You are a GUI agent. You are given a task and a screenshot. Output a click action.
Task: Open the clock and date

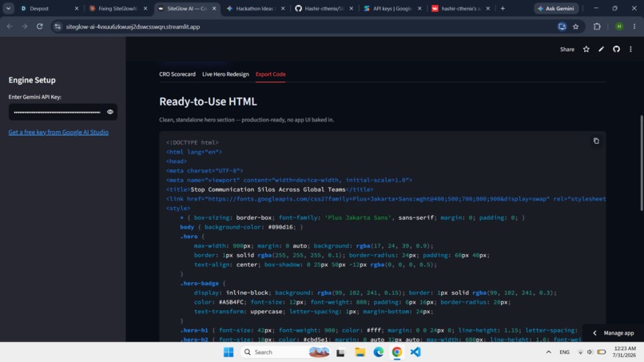point(624,352)
